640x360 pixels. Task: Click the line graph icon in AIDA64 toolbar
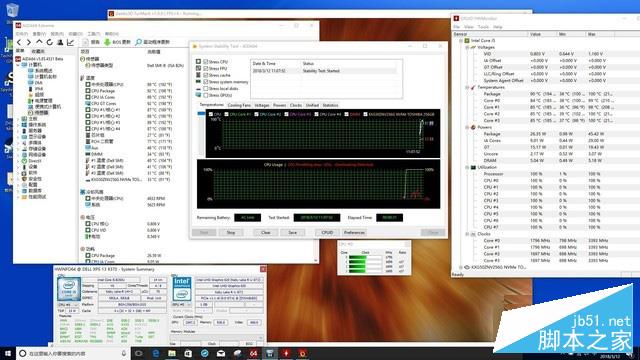[70, 42]
